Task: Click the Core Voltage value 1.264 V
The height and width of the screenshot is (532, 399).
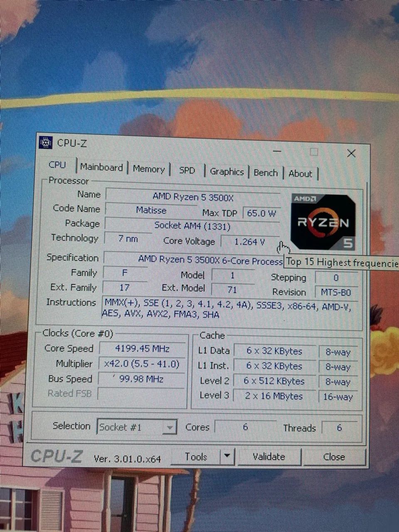Action: click(x=250, y=241)
